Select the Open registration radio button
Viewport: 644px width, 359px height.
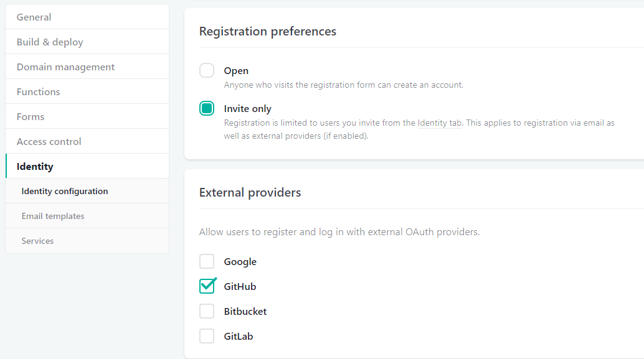tap(207, 70)
